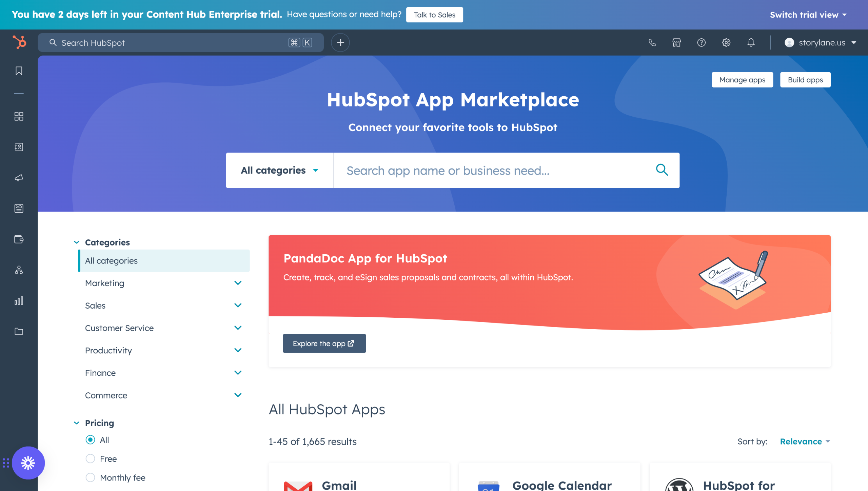Open the Marketing megaphone icon in the sidebar
868x491 pixels.
tap(19, 178)
